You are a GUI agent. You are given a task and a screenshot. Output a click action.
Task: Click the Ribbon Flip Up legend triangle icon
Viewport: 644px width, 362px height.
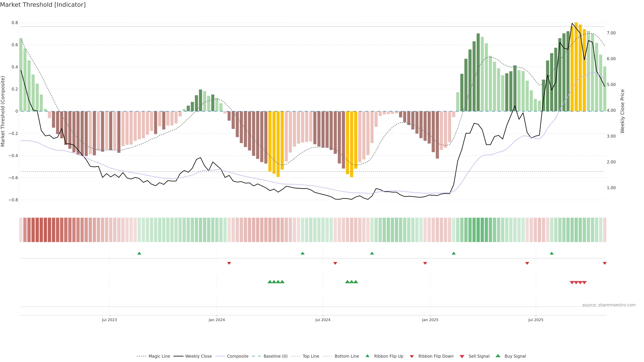367,356
